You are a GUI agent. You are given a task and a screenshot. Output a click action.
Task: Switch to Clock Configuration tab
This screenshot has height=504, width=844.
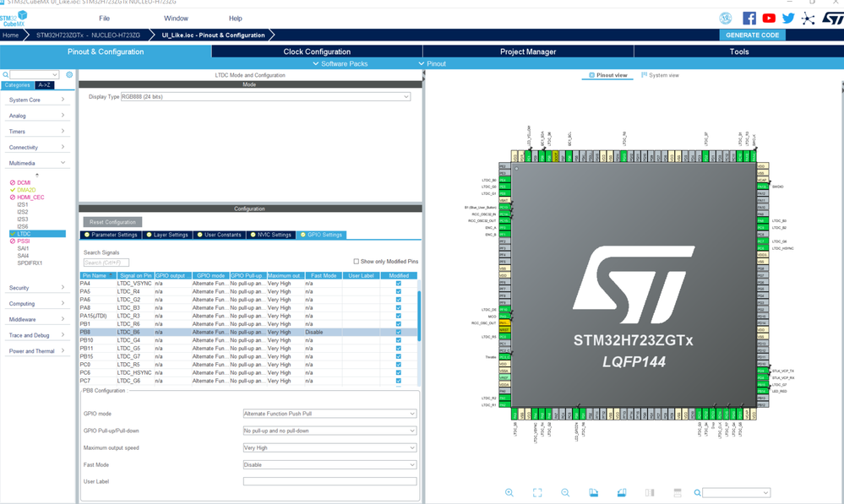(317, 51)
